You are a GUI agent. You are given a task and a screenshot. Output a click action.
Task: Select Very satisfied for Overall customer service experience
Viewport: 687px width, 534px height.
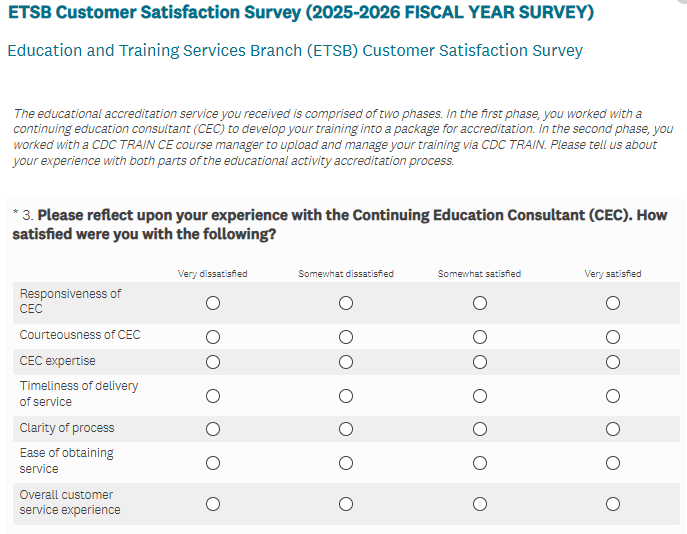[x=613, y=504]
